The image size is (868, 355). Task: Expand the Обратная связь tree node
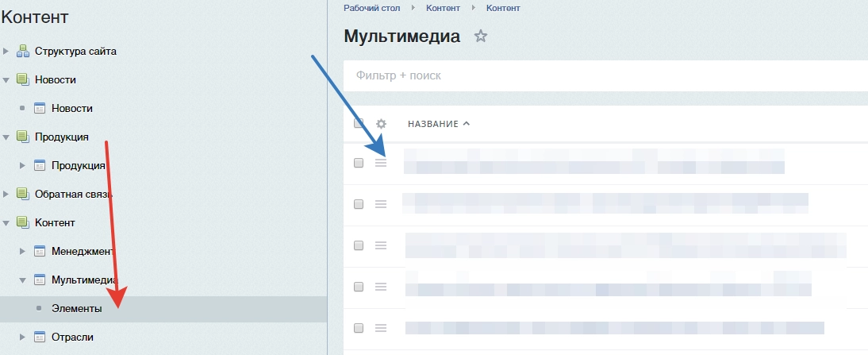[x=6, y=194]
